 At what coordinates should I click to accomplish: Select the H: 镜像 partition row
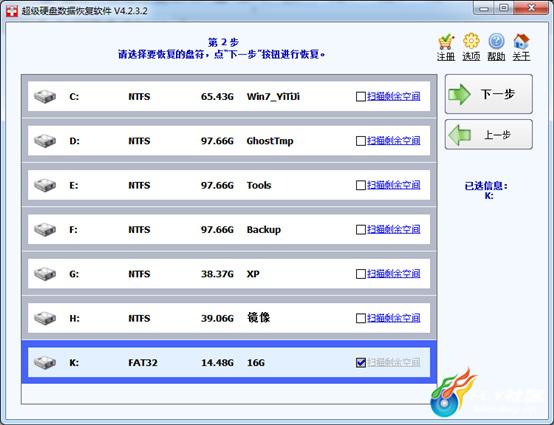pos(229,318)
